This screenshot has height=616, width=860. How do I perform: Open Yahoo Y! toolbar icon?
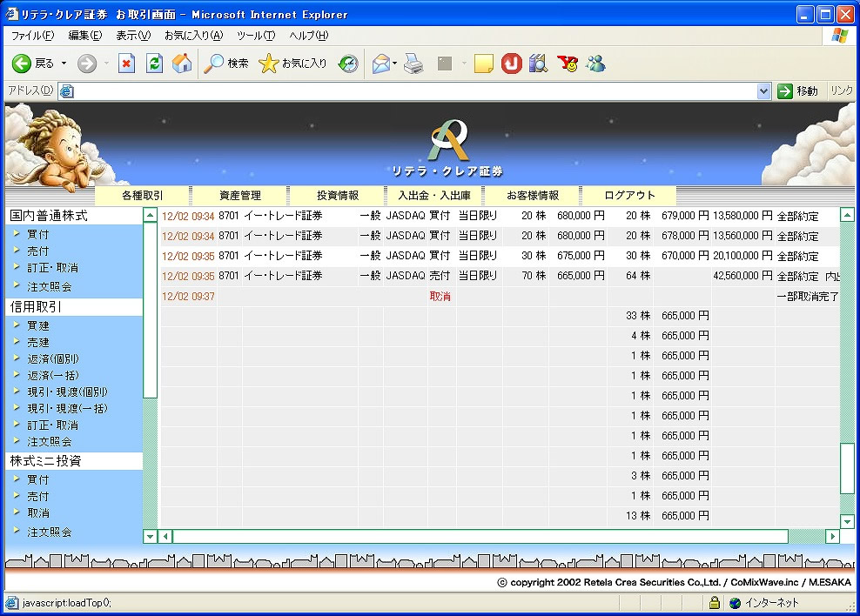568,64
